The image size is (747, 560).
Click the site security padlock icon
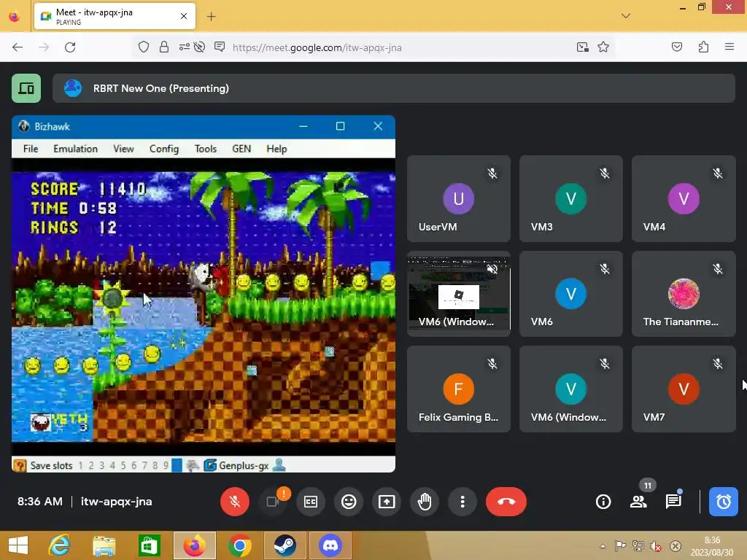(164, 47)
